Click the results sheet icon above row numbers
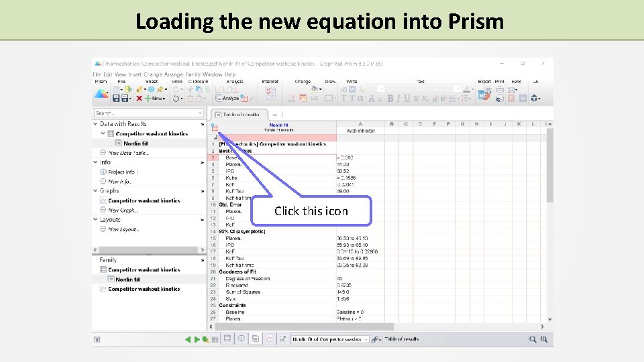The image size is (644, 362). coord(215,127)
